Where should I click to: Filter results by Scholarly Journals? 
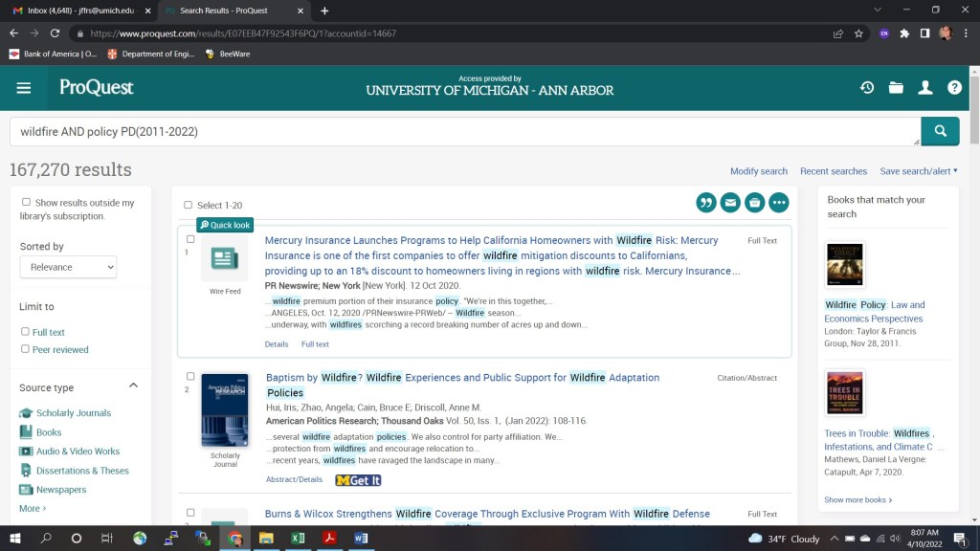[74, 413]
